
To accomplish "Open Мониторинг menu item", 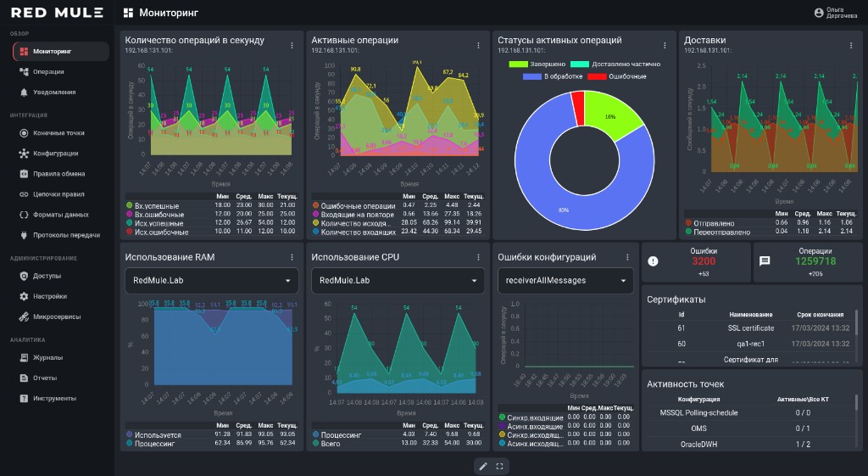I will point(61,52).
